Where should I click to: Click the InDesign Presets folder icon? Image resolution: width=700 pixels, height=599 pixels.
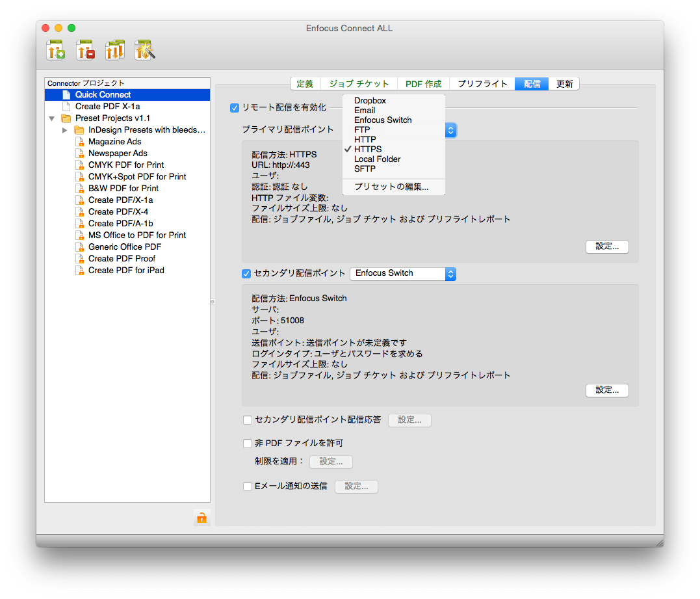click(x=79, y=130)
